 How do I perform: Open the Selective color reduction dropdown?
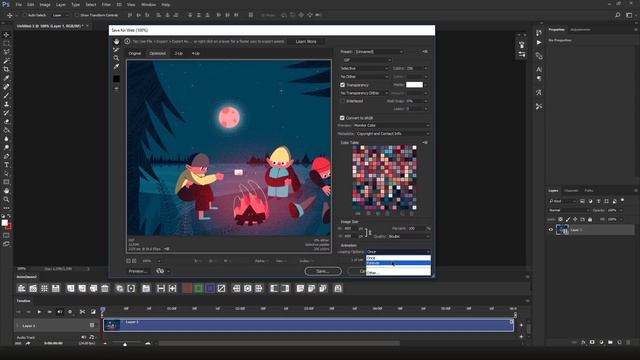coord(364,68)
